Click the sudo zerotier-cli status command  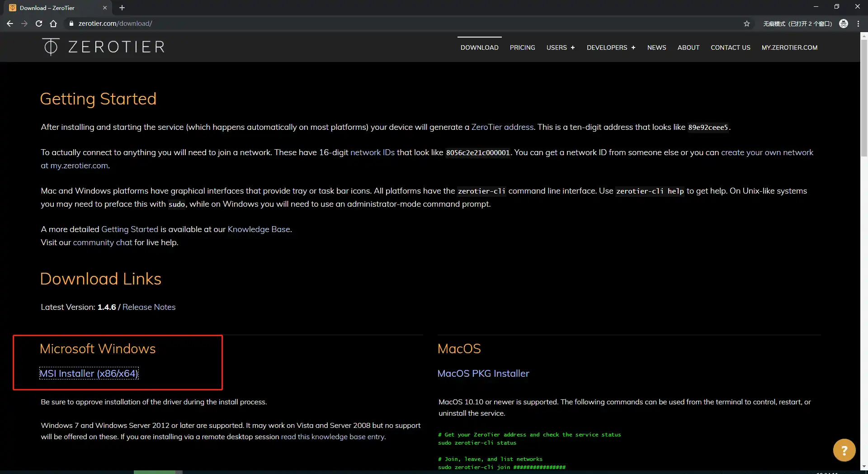click(477, 443)
